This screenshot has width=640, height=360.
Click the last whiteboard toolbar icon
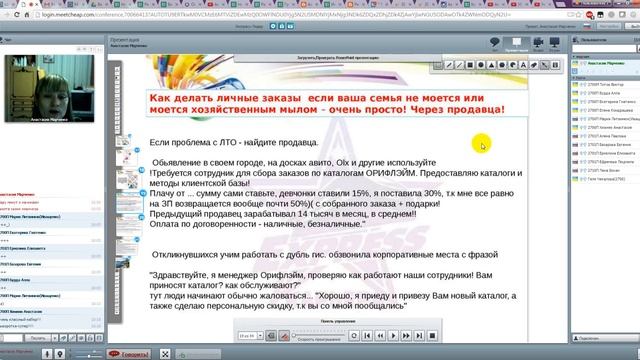point(555,65)
